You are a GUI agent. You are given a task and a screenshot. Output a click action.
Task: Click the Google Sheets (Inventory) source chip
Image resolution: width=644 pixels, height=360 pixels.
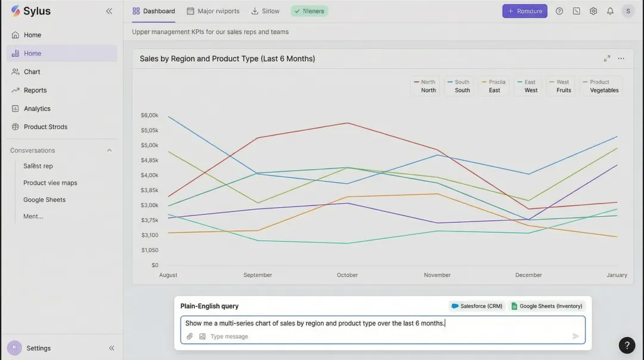pos(547,306)
